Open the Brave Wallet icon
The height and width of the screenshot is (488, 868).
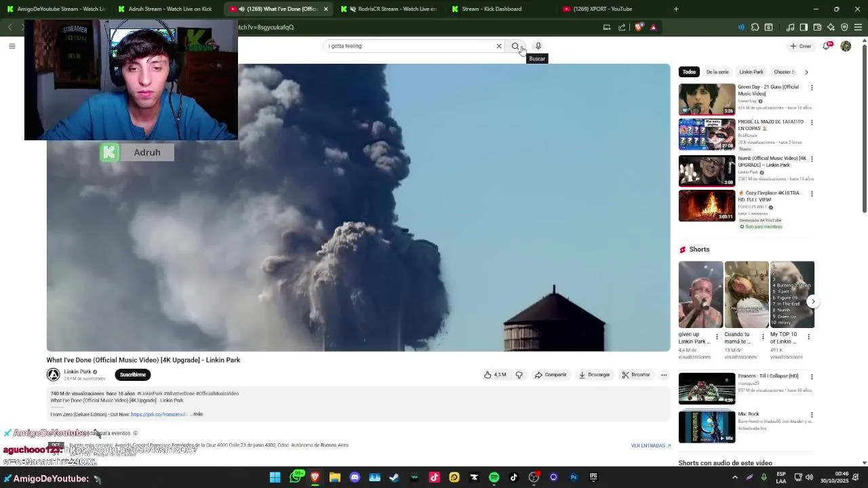click(817, 27)
